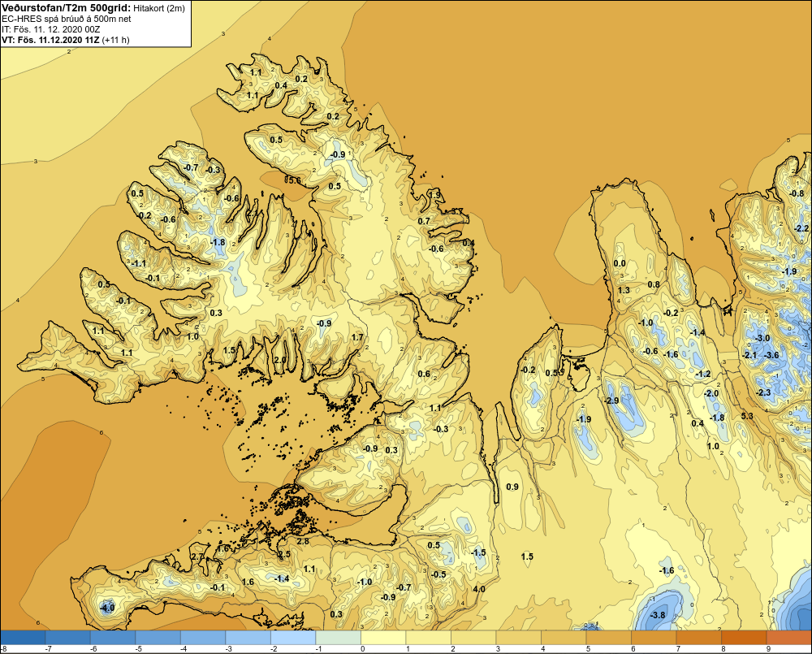
Task: Click the "-3.8" temperature value on map
Action: tap(658, 615)
